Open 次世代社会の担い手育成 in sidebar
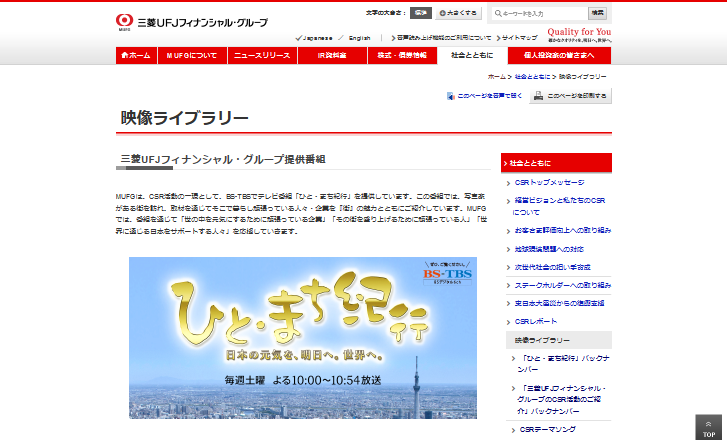Screen dimensions: 727x440 (553, 267)
